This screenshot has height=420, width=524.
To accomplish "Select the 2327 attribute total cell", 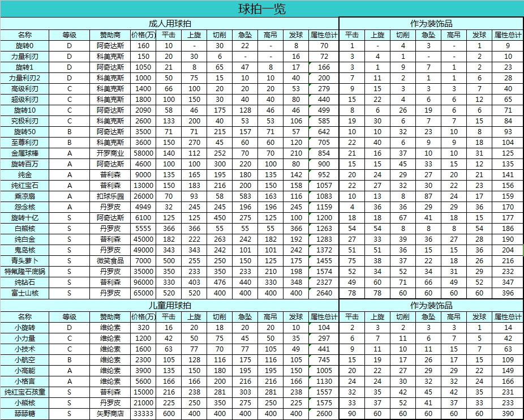I will coord(324,282).
